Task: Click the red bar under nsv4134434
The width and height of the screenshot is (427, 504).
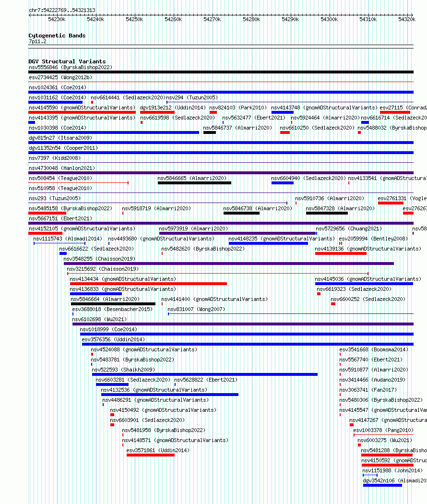Action: 148,284
